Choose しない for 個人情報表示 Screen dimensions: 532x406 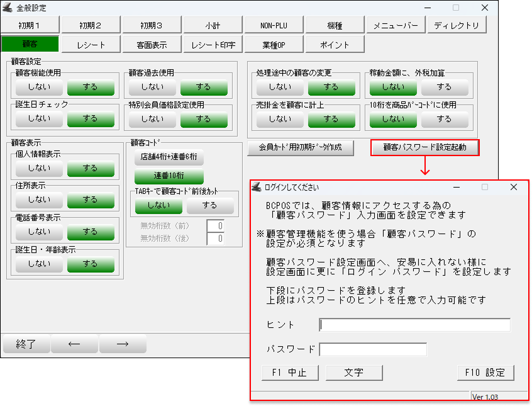click(39, 169)
